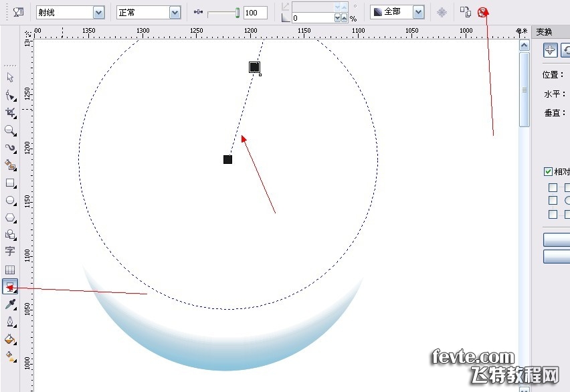Click the Clear Transparency icon
Screen dimensions: 570x392
click(x=482, y=12)
